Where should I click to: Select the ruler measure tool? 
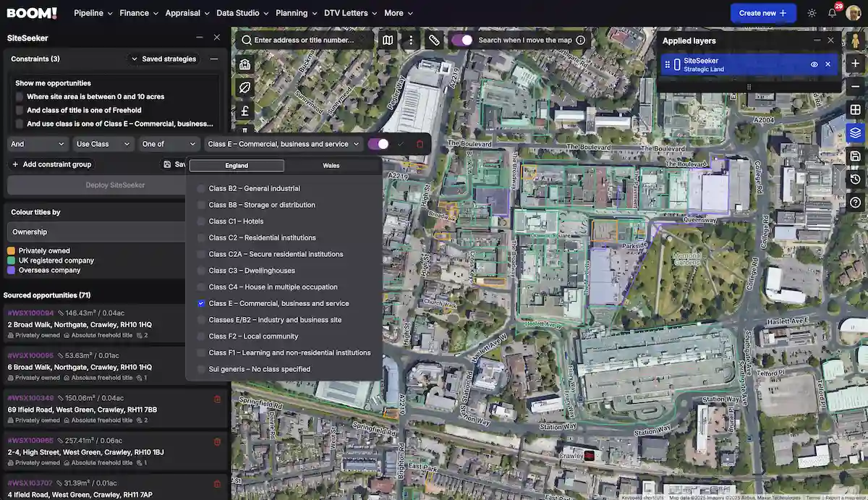tap(434, 41)
